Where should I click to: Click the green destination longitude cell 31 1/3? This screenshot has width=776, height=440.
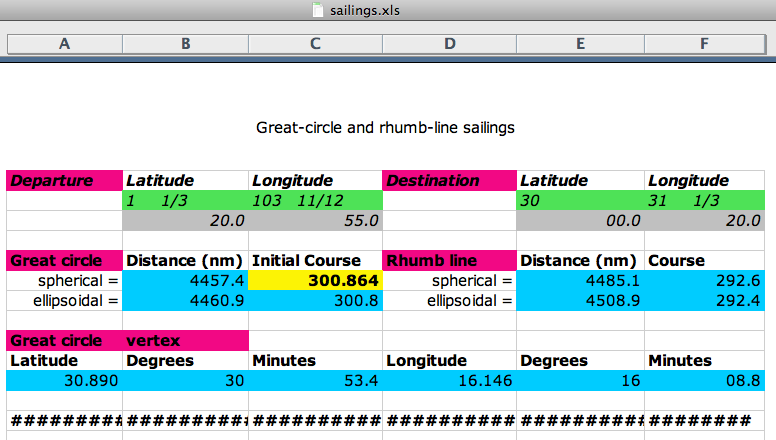point(704,200)
